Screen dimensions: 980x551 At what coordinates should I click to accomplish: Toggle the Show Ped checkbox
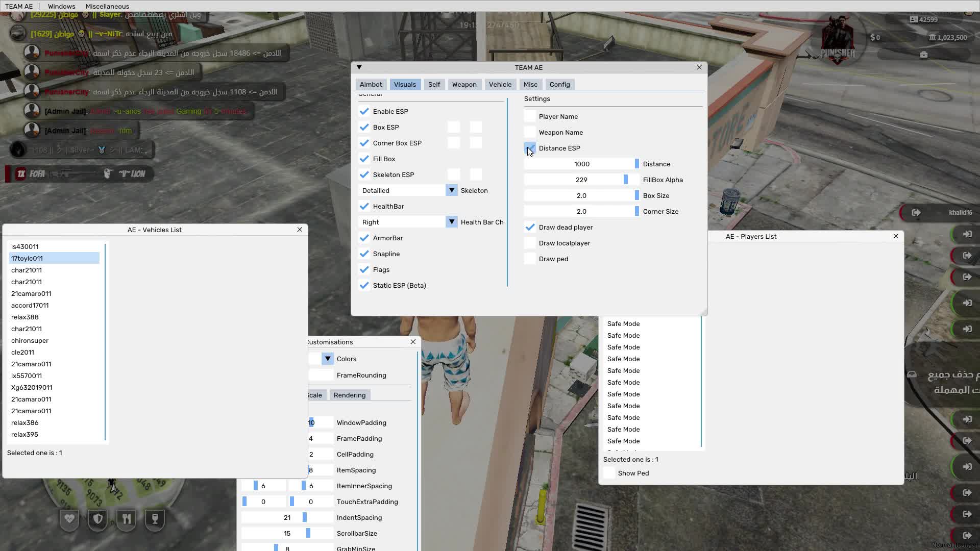tap(609, 473)
